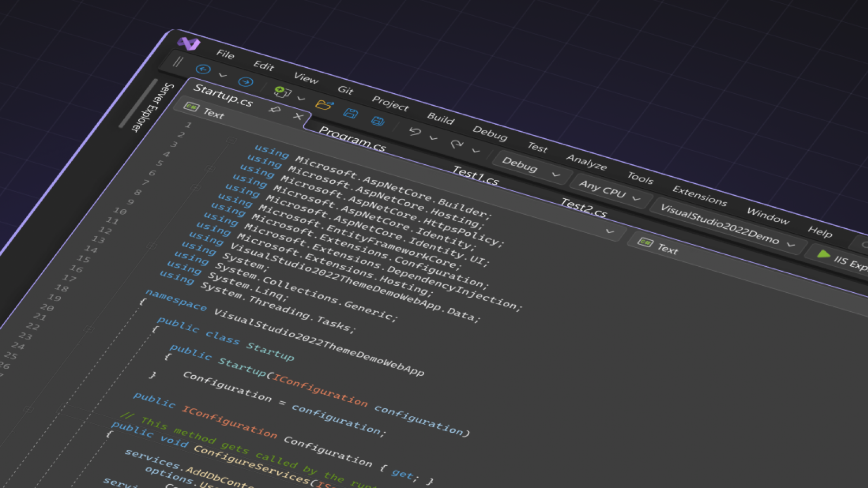868x488 pixels.
Task: Open the Server Explorer side panel
Action: (151, 107)
